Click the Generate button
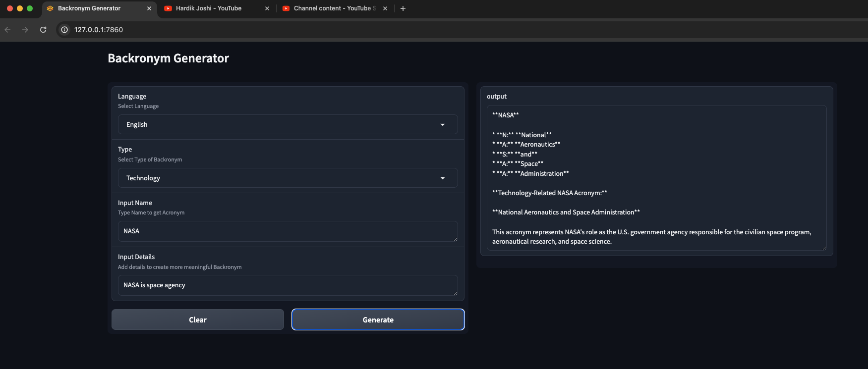Image resolution: width=868 pixels, height=369 pixels. [378, 319]
